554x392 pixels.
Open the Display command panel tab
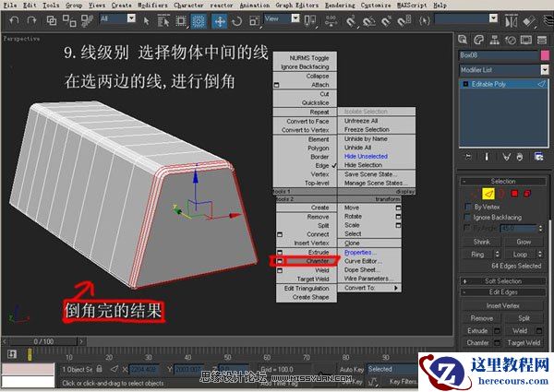pyautogui.click(x=526, y=40)
